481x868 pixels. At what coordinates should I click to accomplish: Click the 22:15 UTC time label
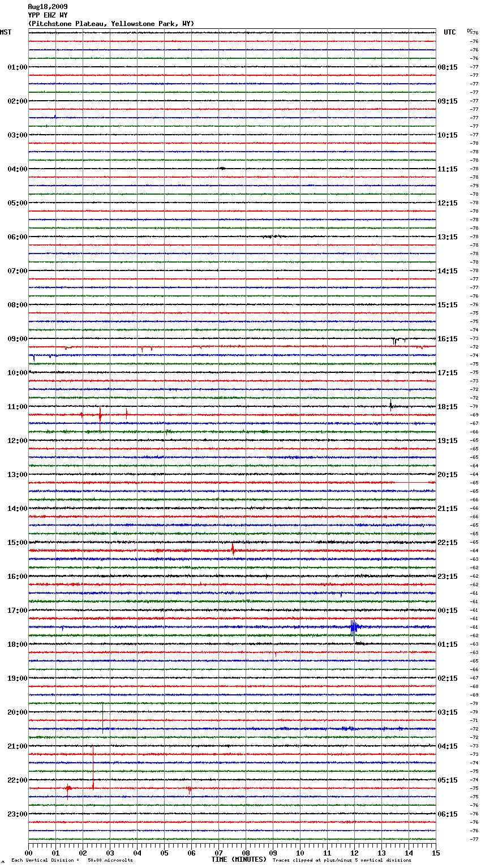pos(448,543)
